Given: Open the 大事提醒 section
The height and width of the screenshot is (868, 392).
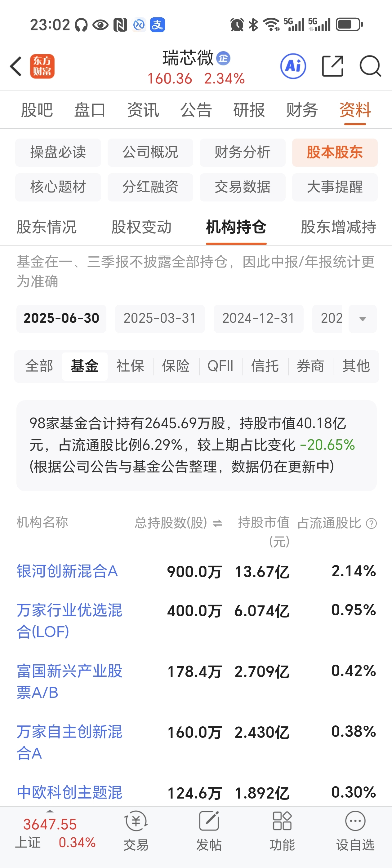Looking at the screenshot, I should pos(335,187).
